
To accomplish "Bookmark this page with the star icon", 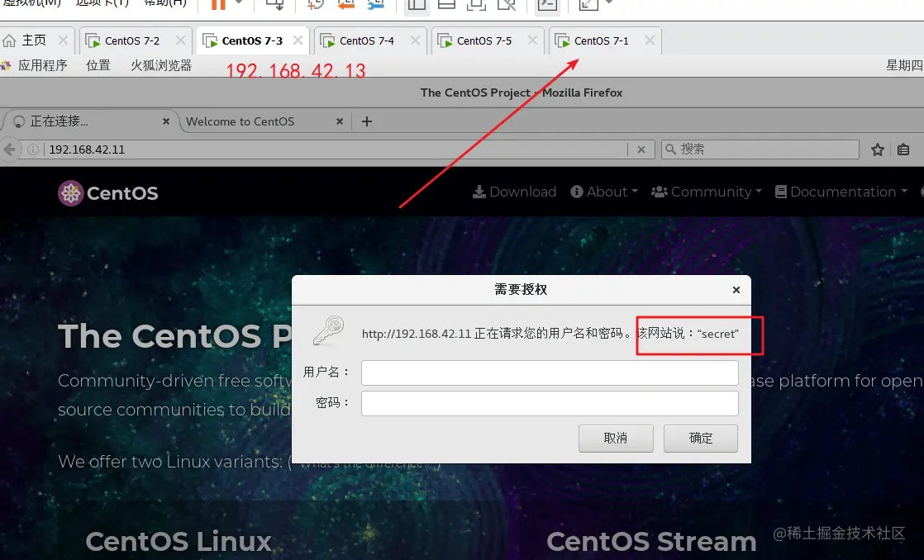I will 878,149.
